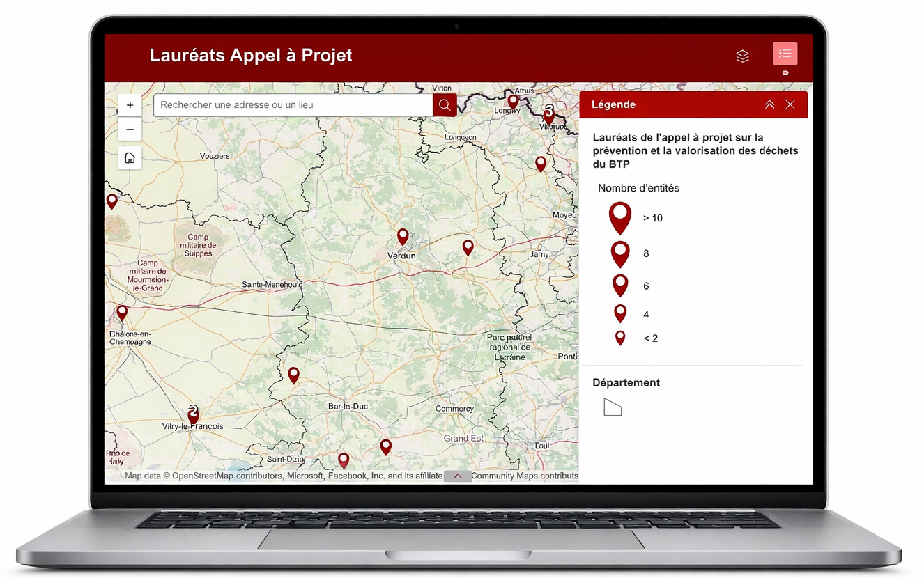
Task: Click the marker cluster labeled 3 near Villerupt
Action: click(550, 114)
